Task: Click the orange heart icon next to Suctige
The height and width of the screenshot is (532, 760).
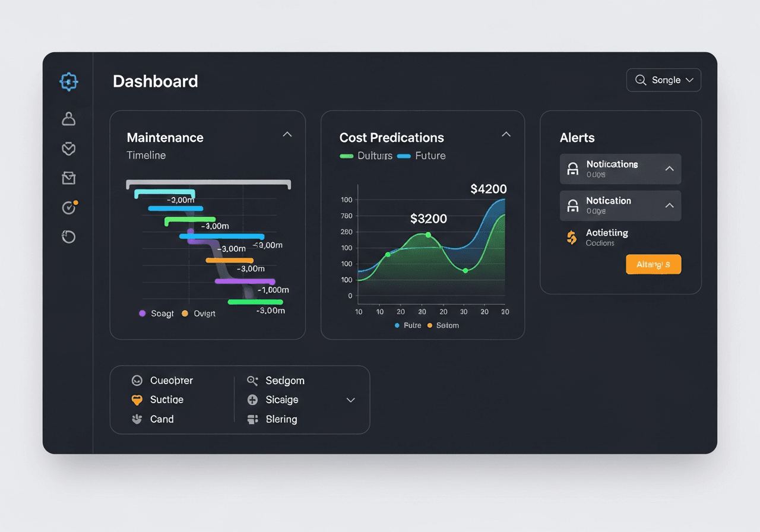Action: [137, 400]
